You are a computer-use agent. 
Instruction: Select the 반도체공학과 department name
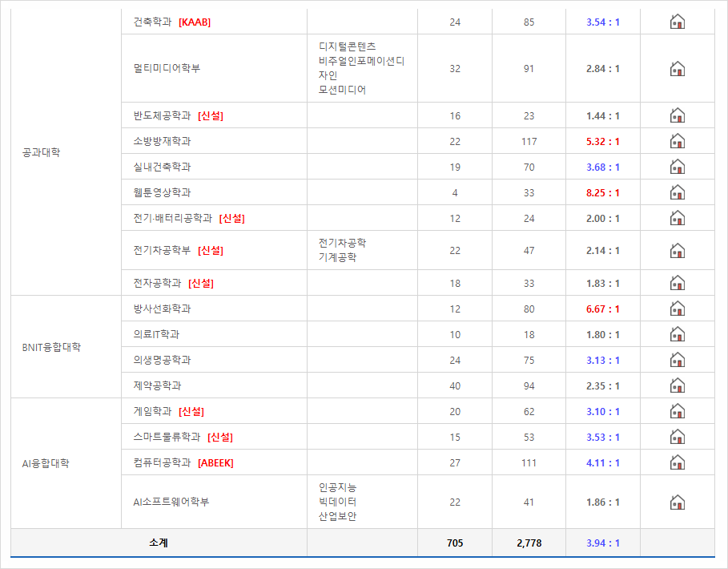click(x=162, y=115)
